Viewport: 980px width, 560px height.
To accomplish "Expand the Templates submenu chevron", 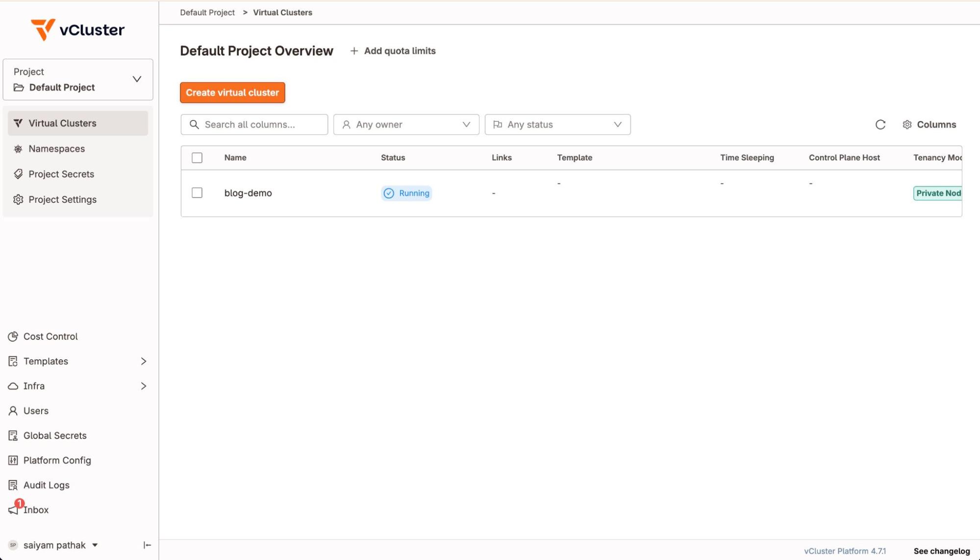I will [143, 361].
